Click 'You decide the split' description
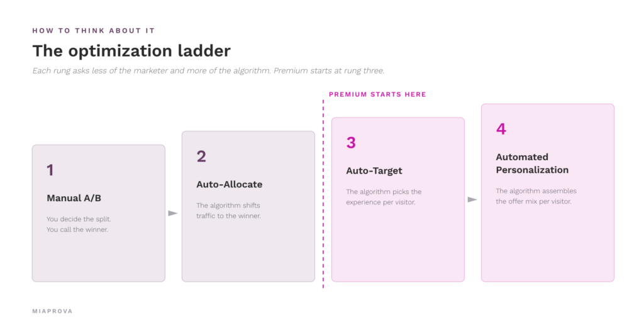 [79, 224]
